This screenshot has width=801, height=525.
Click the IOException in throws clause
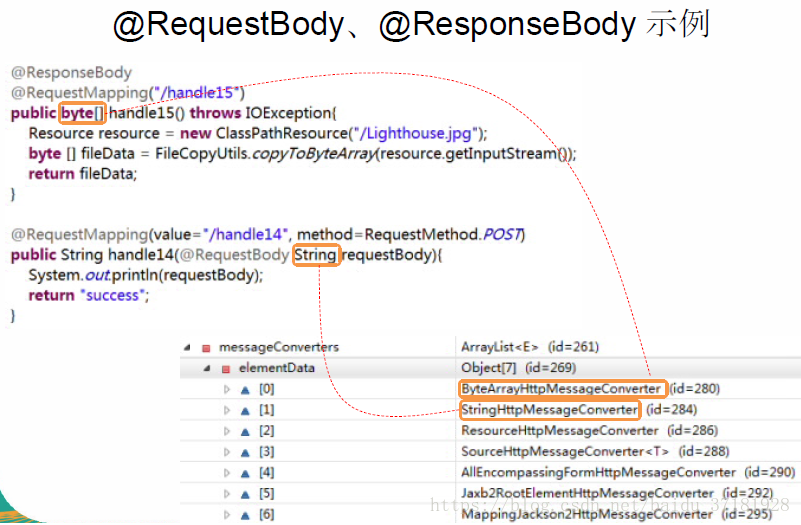(x=290, y=113)
